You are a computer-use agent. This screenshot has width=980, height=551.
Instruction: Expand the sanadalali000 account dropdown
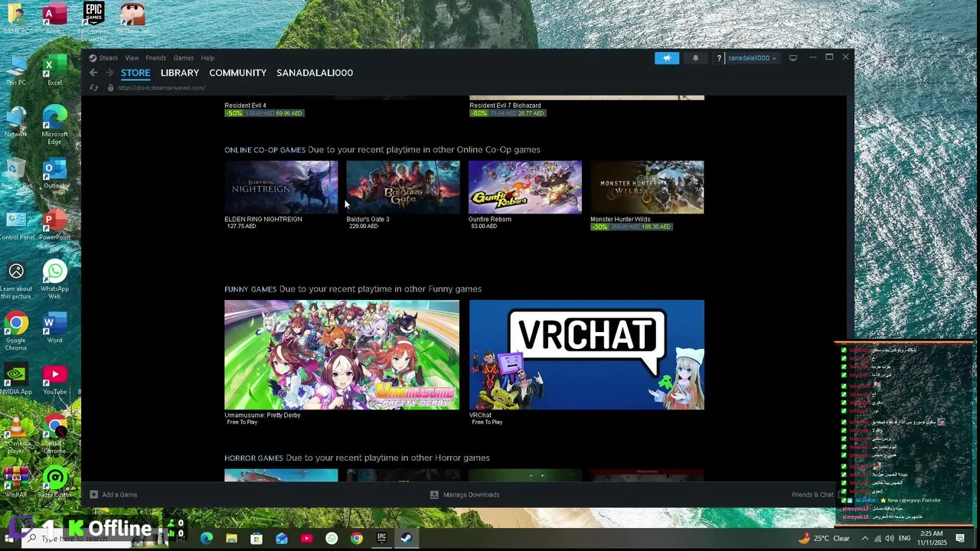tap(752, 58)
